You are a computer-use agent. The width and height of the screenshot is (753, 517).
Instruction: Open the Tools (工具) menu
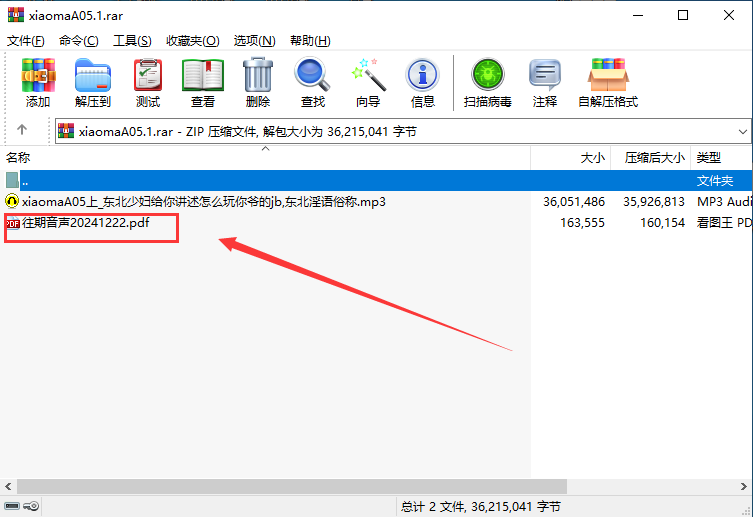pyautogui.click(x=132, y=41)
